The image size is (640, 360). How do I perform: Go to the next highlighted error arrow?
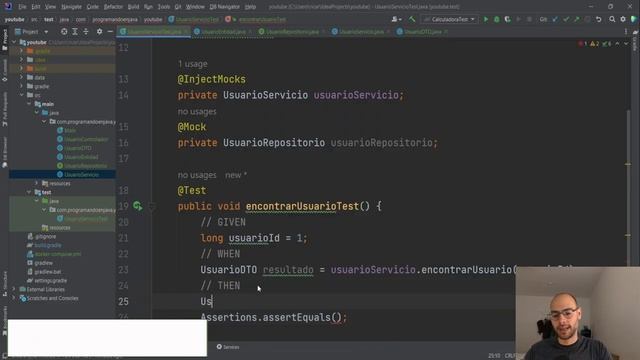point(626,44)
